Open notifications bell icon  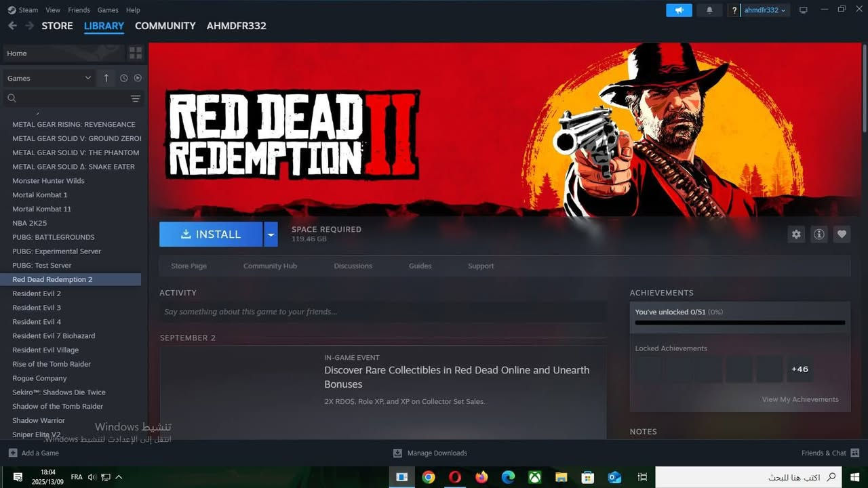pos(710,10)
